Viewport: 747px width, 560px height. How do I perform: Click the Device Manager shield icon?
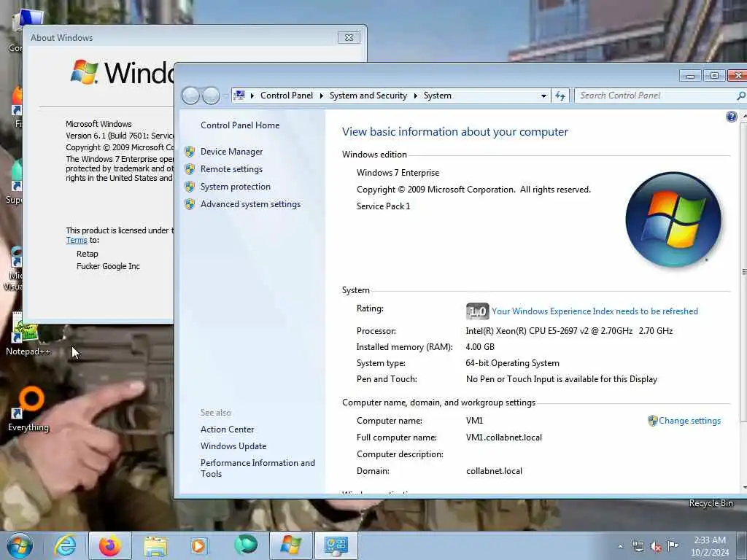click(x=190, y=152)
